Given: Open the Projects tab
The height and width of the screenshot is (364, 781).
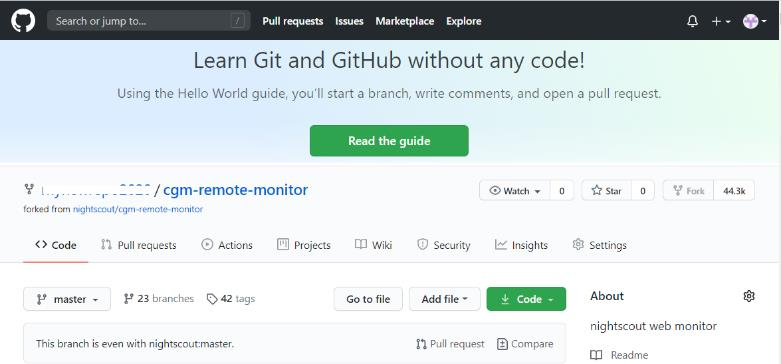Looking at the screenshot, I should (303, 245).
